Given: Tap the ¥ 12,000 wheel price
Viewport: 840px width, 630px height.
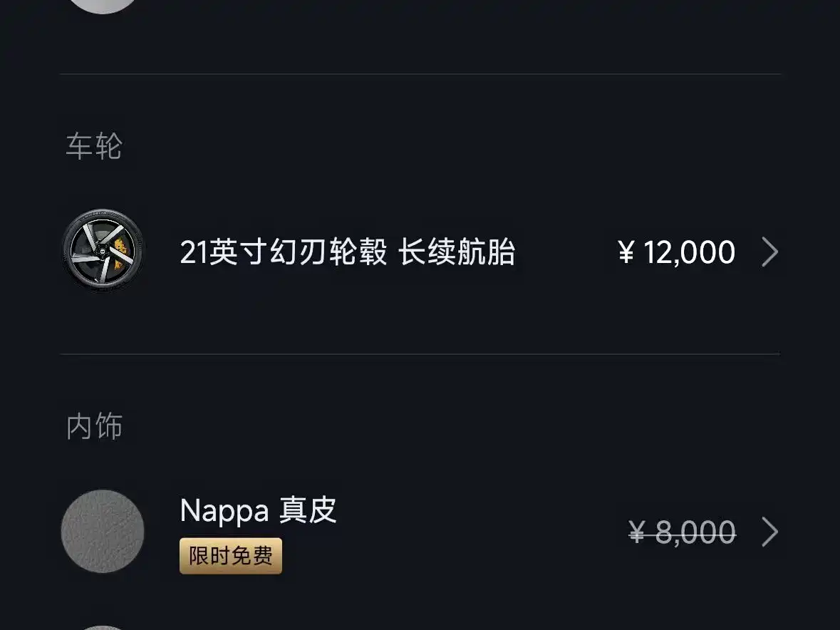Looking at the screenshot, I should tap(677, 252).
